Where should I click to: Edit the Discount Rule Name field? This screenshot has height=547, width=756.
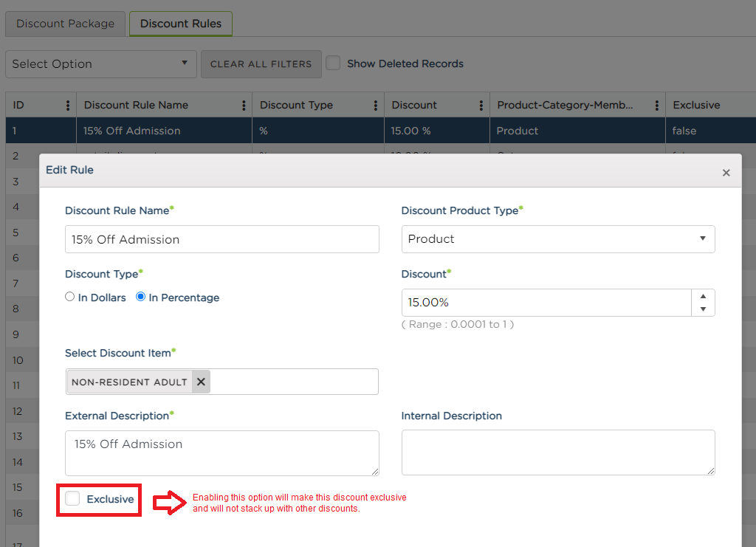[x=221, y=239]
